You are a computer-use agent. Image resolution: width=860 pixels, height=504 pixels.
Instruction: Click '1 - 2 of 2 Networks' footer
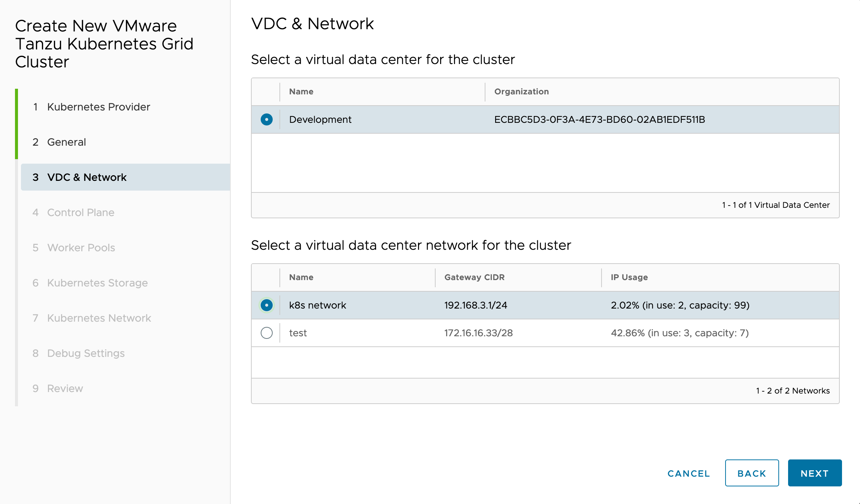tap(793, 391)
